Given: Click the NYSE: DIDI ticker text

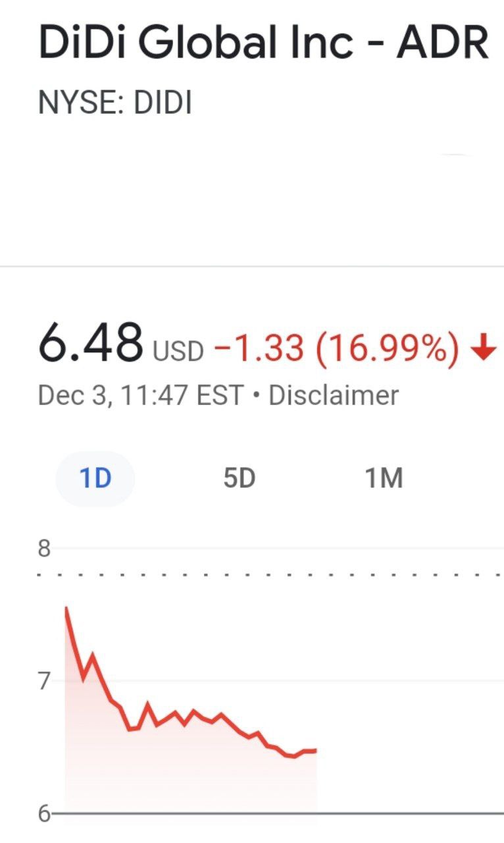Looking at the screenshot, I should tap(115, 103).
